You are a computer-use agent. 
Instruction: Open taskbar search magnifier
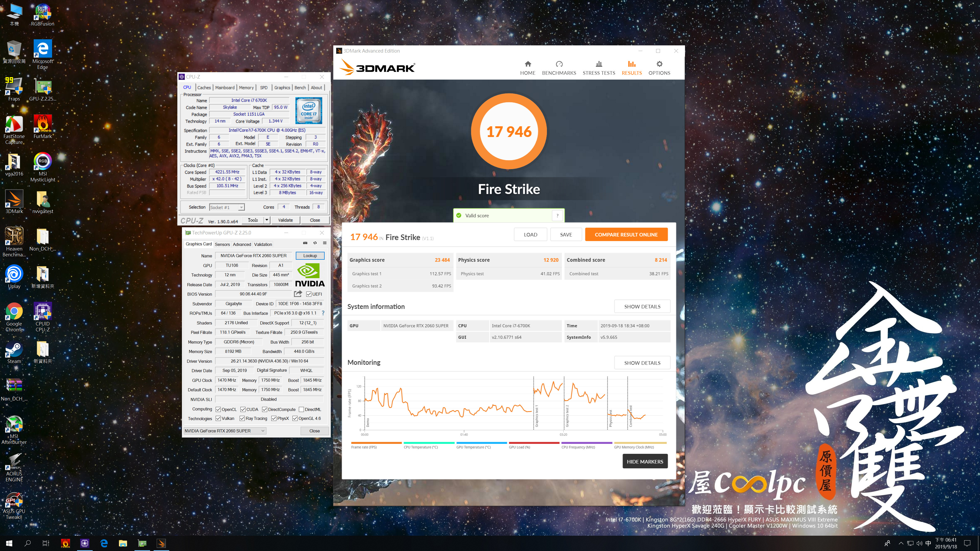pyautogui.click(x=27, y=543)
